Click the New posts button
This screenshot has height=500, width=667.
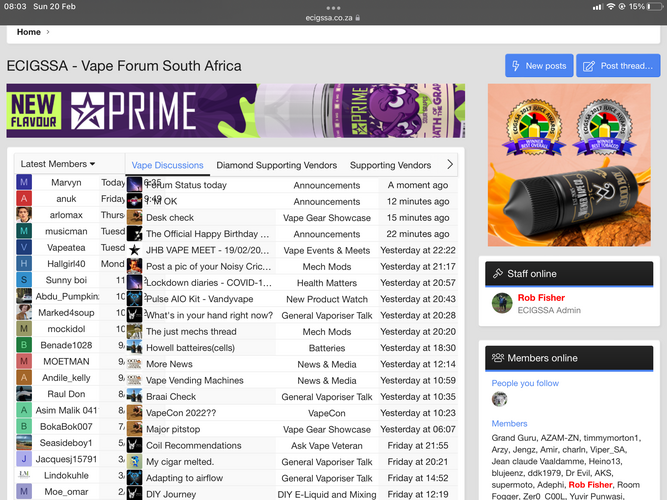pos(539,66)
